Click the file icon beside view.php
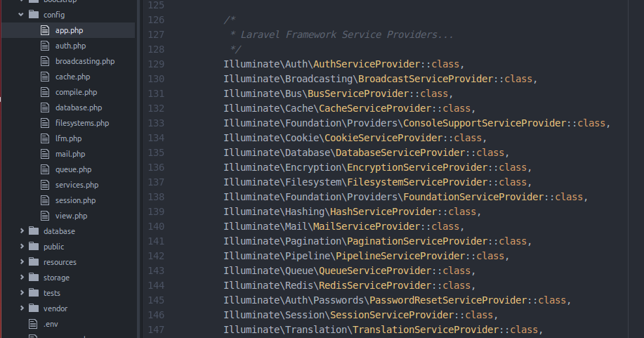The width and height of the screenshot is (644, 338). (x=45, y=216)
